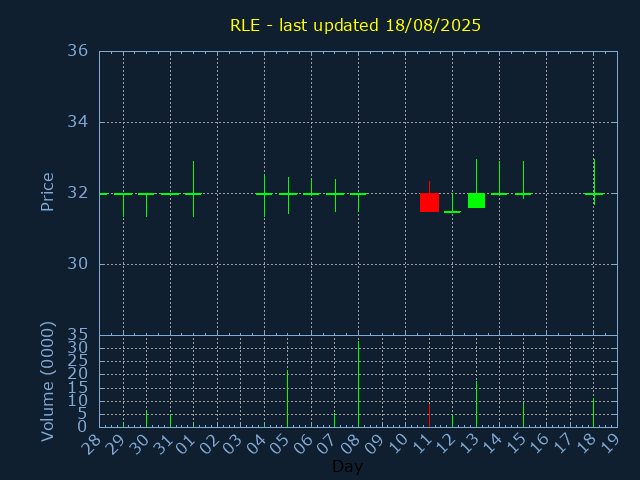640x480 pixels.
Task: Click the green candlestick body on day 13
Action: (x=476, y=200)
